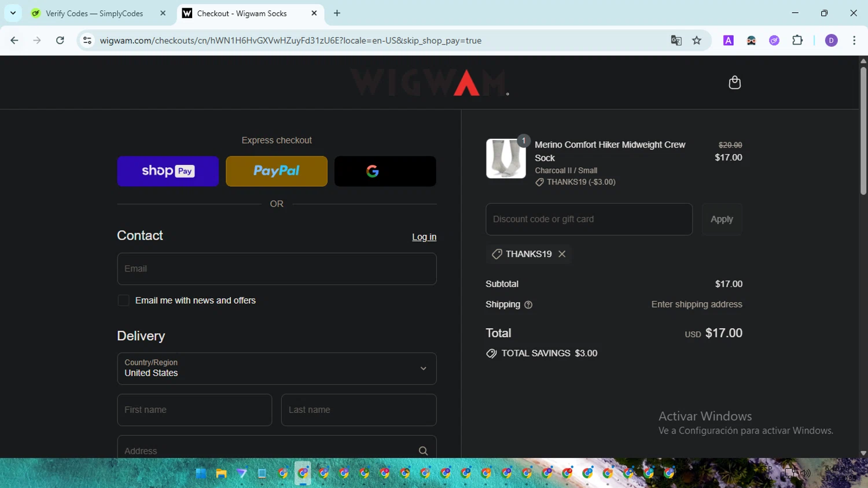Go back to the previous page

[14, 41]
